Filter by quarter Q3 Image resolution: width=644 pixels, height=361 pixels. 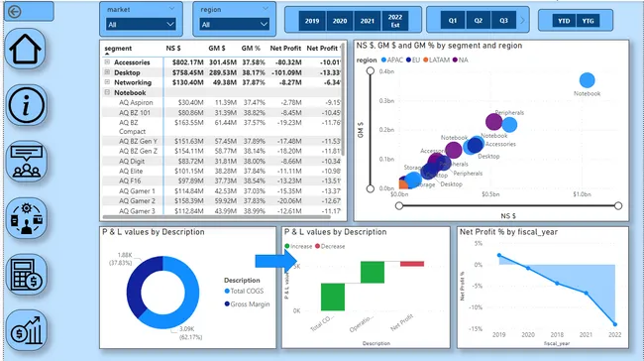(503, 20)
